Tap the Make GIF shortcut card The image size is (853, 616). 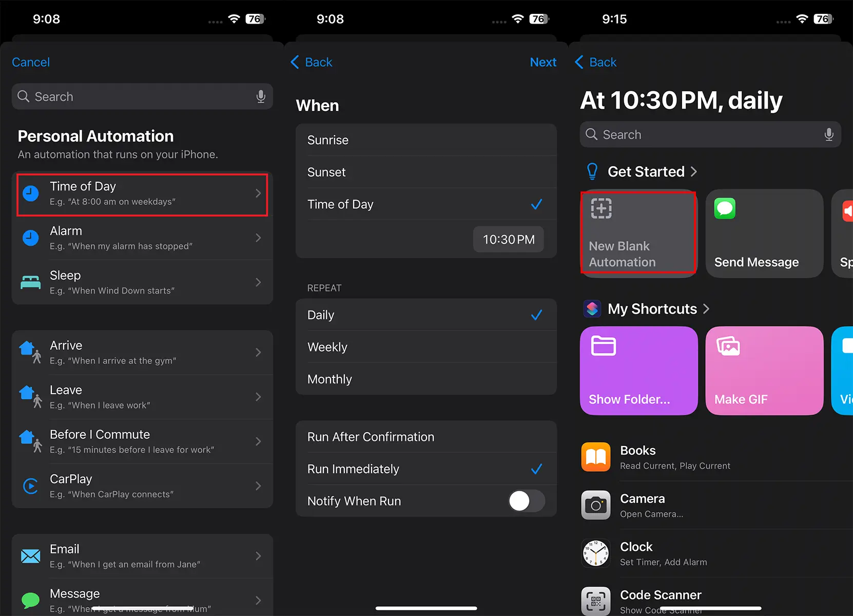765,371
